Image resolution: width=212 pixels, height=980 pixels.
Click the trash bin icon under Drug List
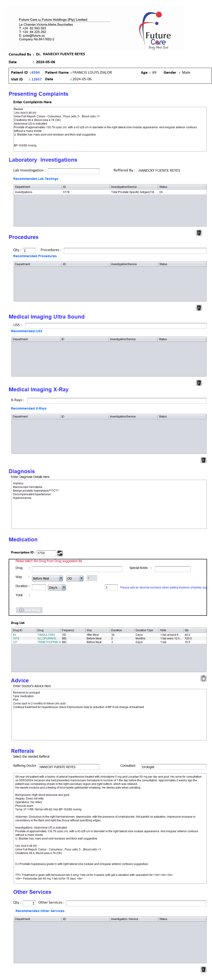203,678
